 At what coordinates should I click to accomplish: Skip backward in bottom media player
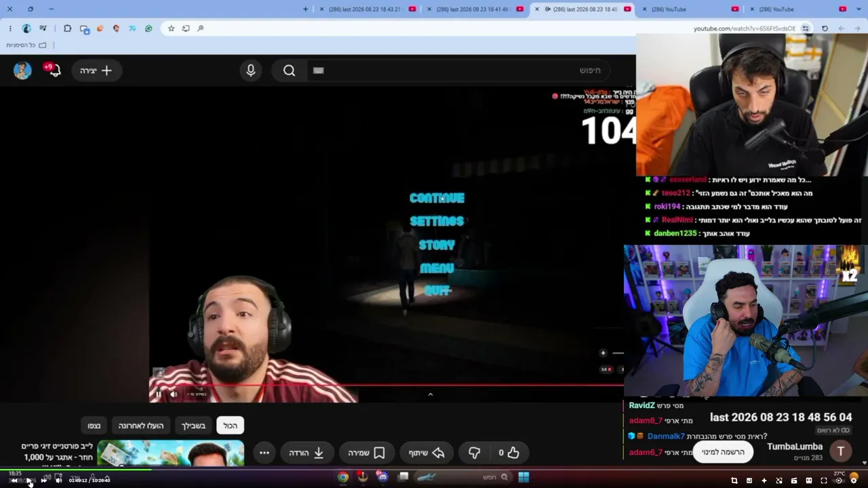pyautogui.click(x=14, y=481)
